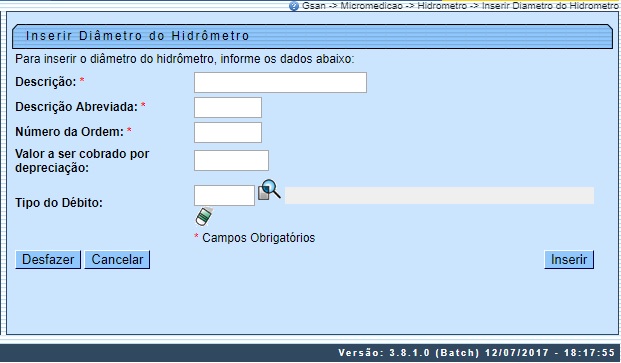The width and height of the screenshot is (621, 363).
Task: Click the 'Tipo do Débito:' label
Action: pyautogui.click(x=59, y=203)
